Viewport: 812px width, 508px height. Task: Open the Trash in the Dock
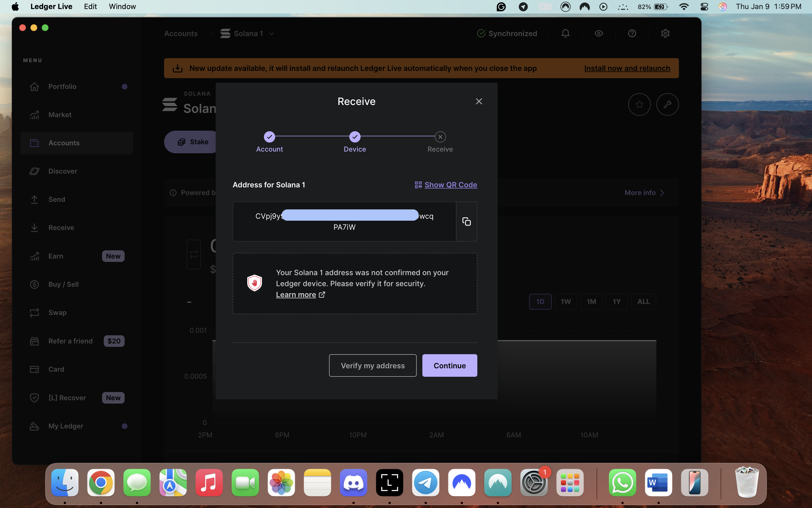click(747, 483)
